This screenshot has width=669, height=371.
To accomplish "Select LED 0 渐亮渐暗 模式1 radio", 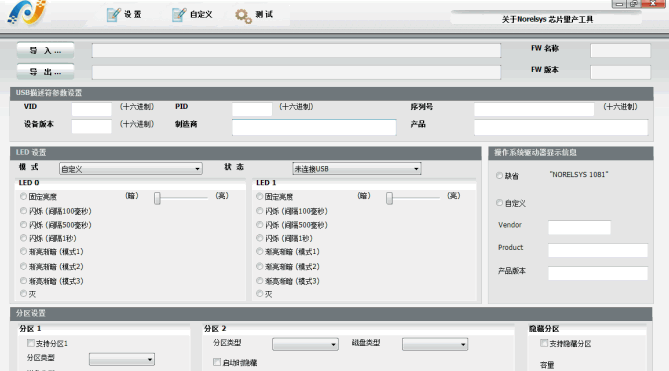I will (x=23, y=252).
